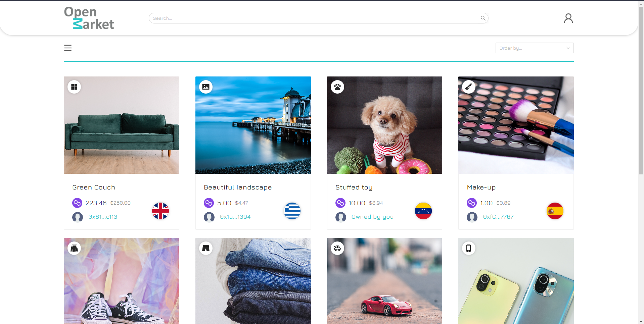This screenshot has width=644, height=324.
Task: Click the $0.89 price on Make-up
Action: click(503, 203)
